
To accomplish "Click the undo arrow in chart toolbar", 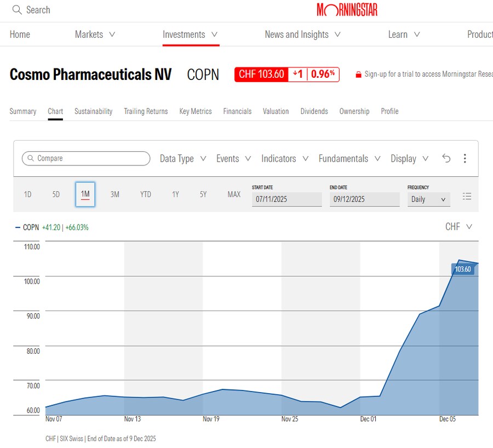I will pyautogui.click(x=446, y=158).
